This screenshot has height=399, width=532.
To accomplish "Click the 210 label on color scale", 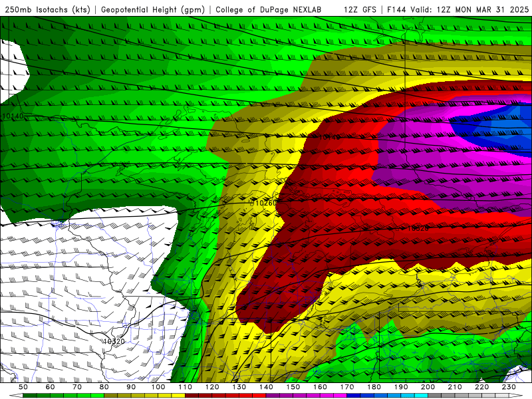I will (455, 387).
